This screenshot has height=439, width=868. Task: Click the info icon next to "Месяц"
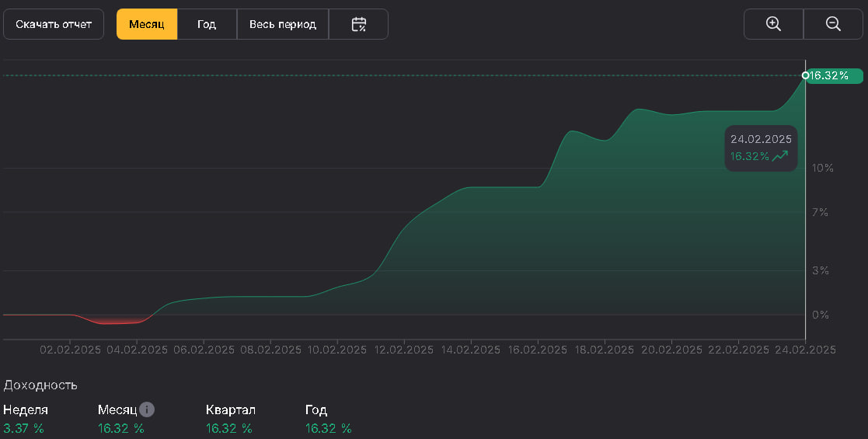[x=147, y=409]
